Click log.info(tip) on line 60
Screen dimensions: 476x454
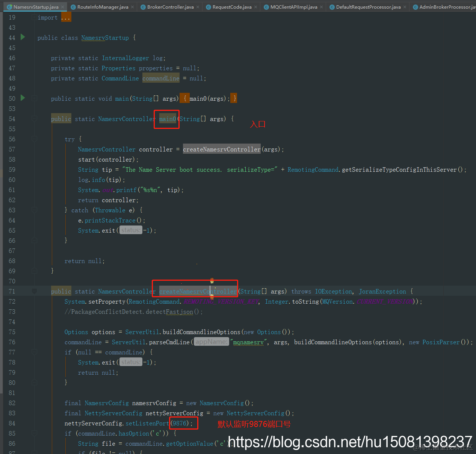tap(101, 180)
